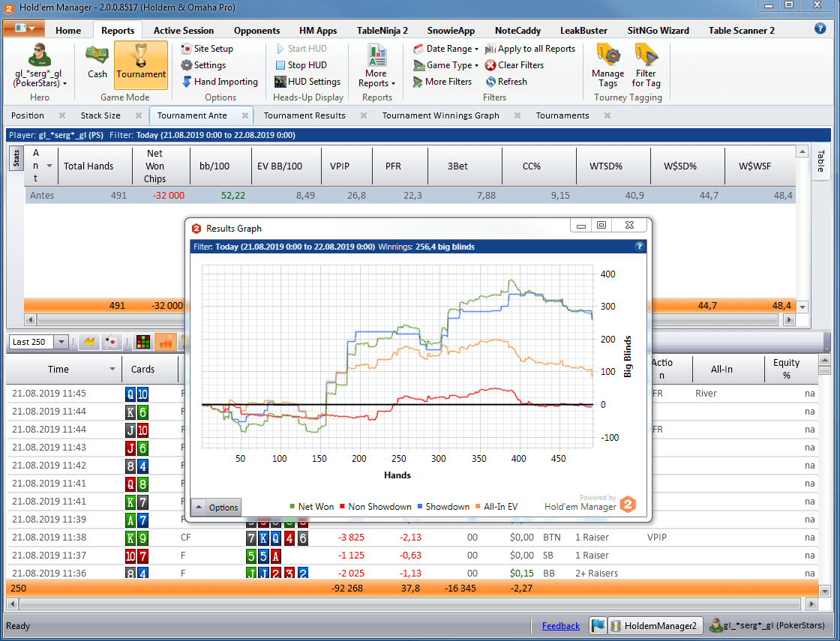Screen dimensions: 840x641
Task: Click the playing cards hand viewer icon
Action: 112,342
